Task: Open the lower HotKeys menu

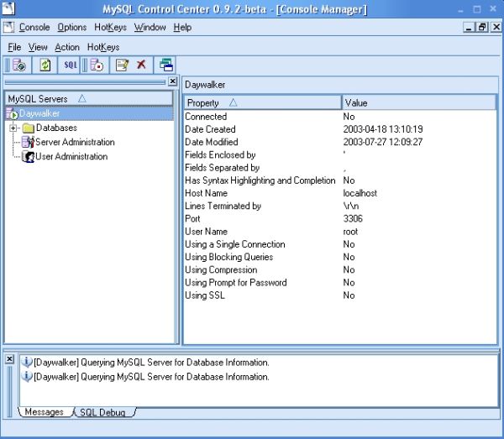Action: 103,47
